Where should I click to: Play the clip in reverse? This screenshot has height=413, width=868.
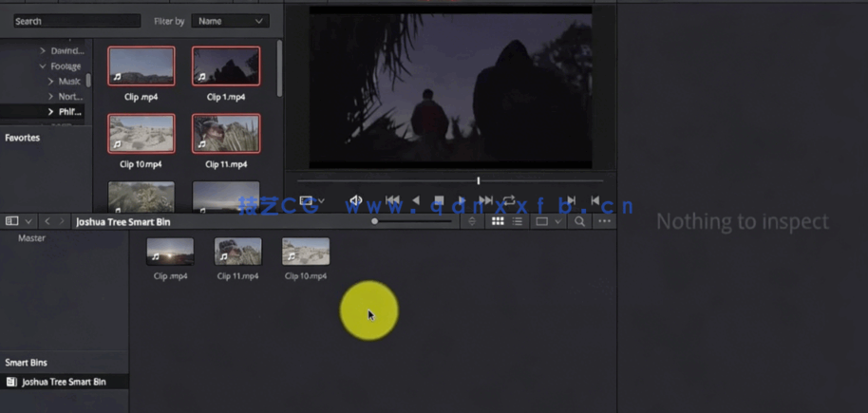416,200
